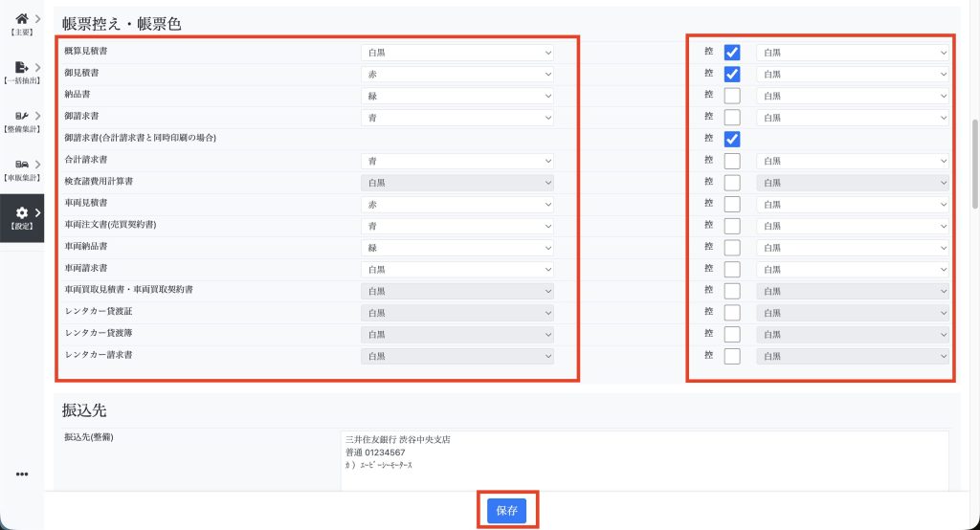Check the 控 checkbox for 合計請求書
Viewport: 980px width, 530px height.
(x=732, y=161)
